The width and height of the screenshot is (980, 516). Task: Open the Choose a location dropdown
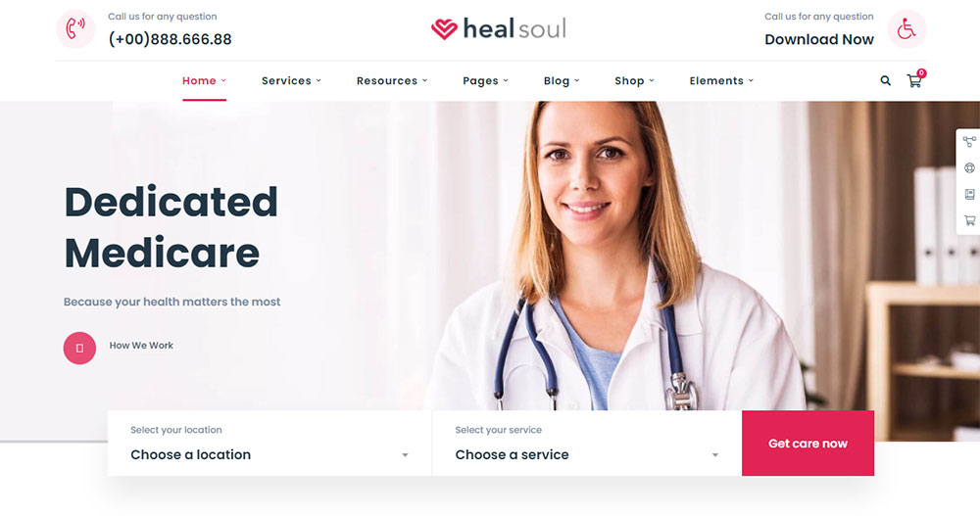coord(269,443)
